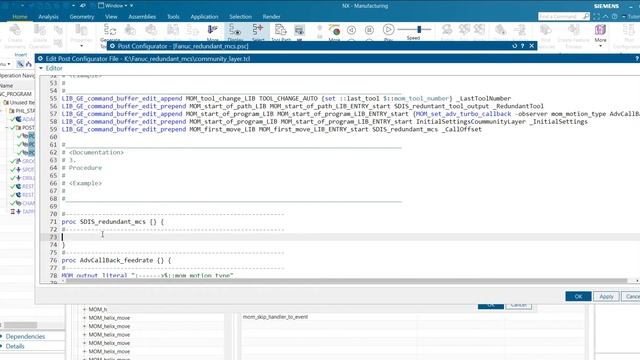
Task: Open the Home ribbon tab
Action: point(20,17)
